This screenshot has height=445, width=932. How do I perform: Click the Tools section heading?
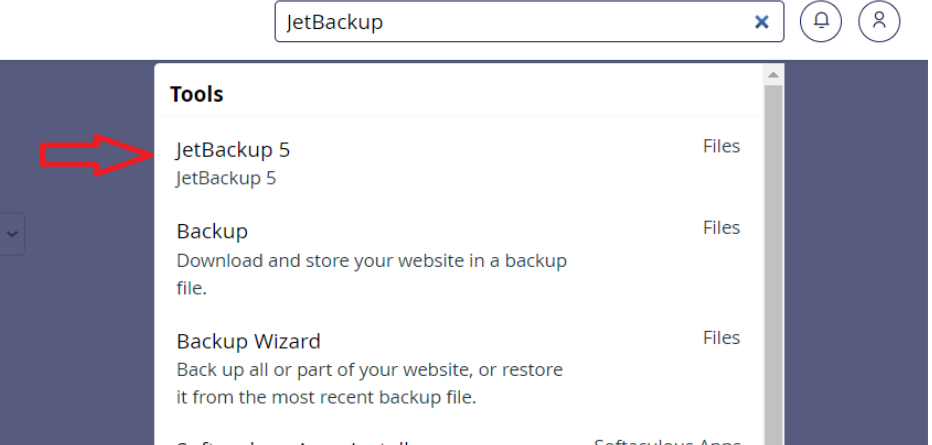click(197, 94)
